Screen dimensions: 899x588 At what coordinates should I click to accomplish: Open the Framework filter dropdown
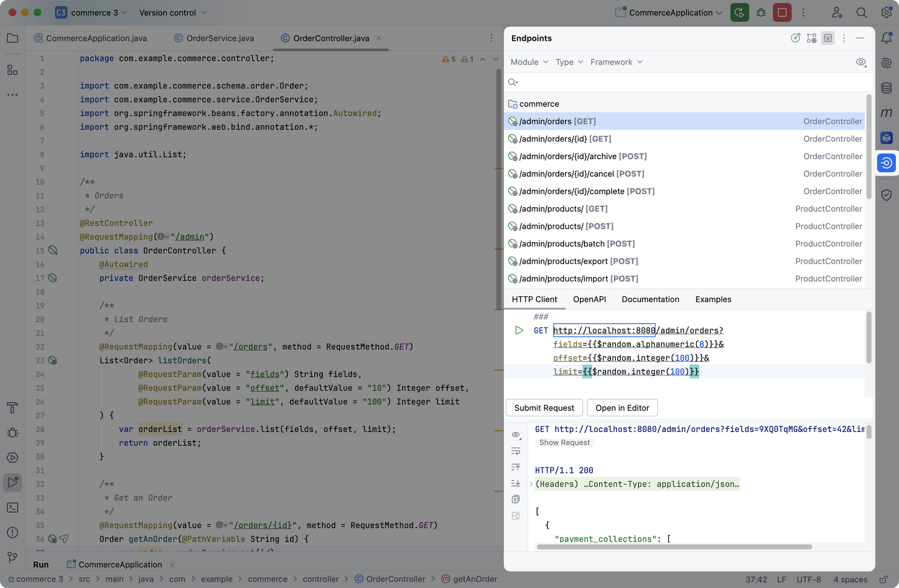tap(617, 62)
